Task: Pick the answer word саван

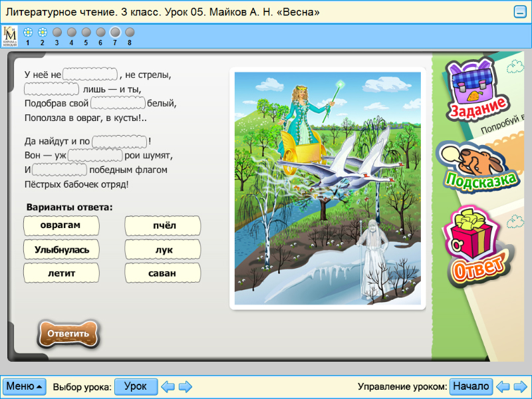Action: [162, 273]
